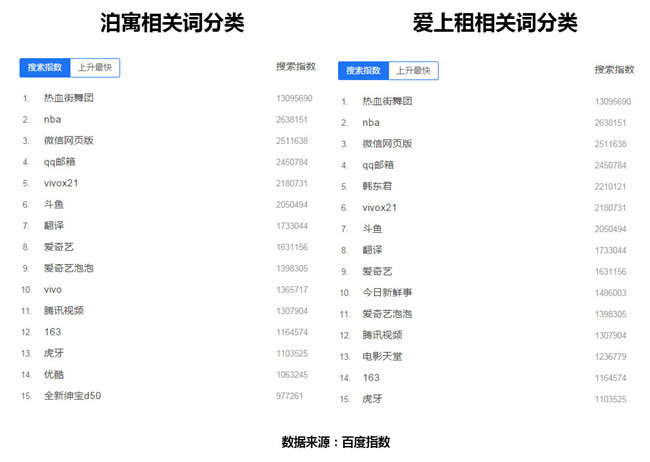Click 虎牙 ranked 13 in 泊寓 list
This screenshot has height=462, width=650.
click(54, 353)
